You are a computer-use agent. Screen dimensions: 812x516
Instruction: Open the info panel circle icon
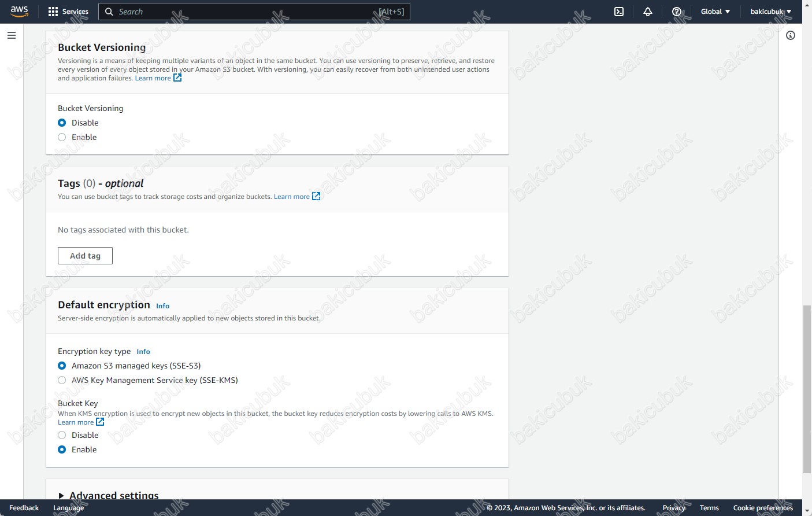coord(791,35)
